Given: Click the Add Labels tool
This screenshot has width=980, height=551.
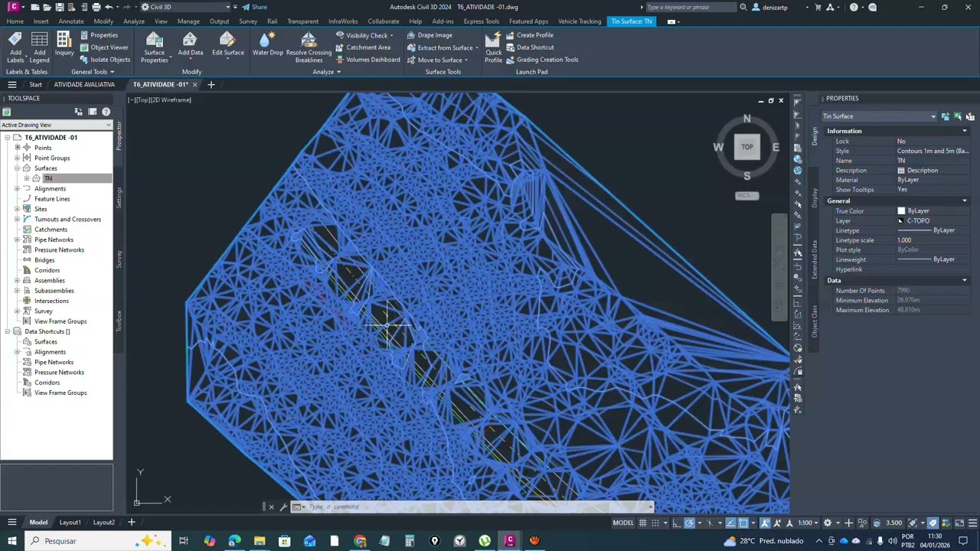Looking at the screenshot, I should pyautogui.click(x=15, y=47).
